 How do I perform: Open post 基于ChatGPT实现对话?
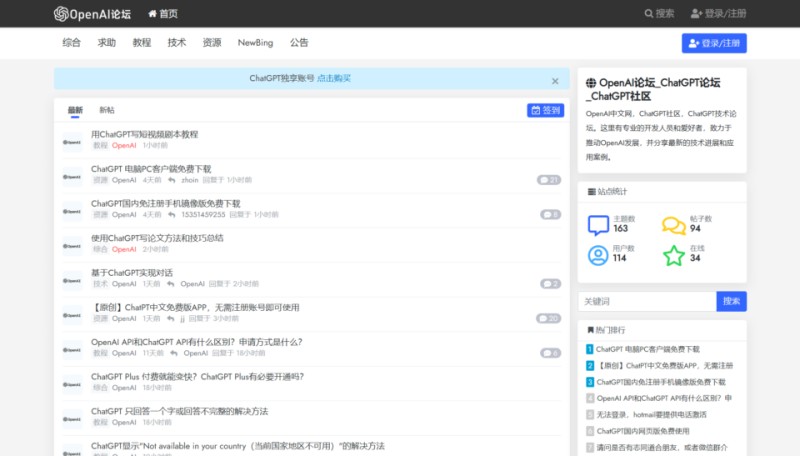coord(132,273)
